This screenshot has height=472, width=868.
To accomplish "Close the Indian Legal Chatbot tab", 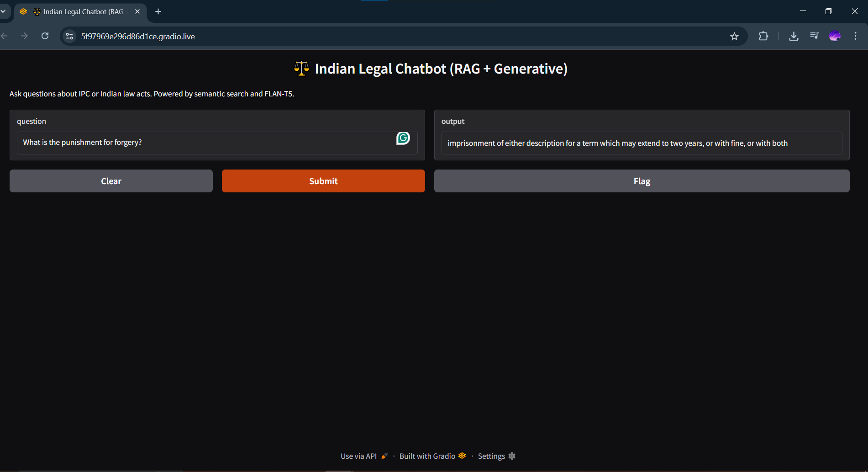I will [x=137, y=11].
